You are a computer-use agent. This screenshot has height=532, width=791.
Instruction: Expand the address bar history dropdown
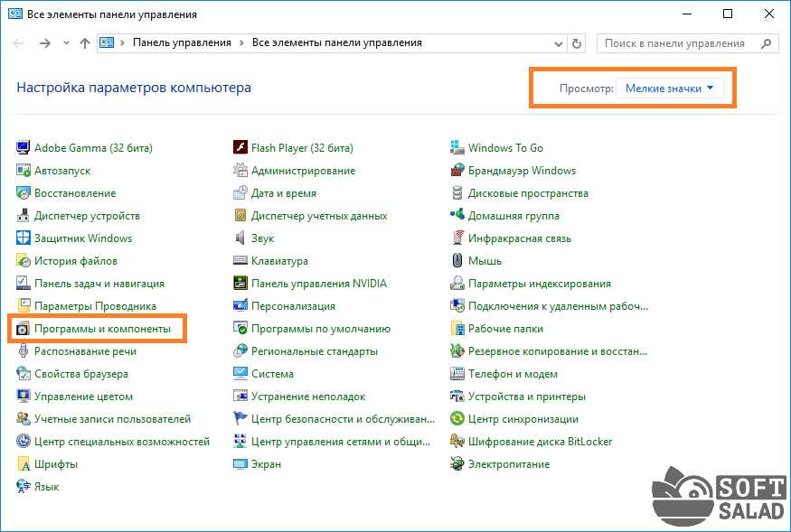559,43
